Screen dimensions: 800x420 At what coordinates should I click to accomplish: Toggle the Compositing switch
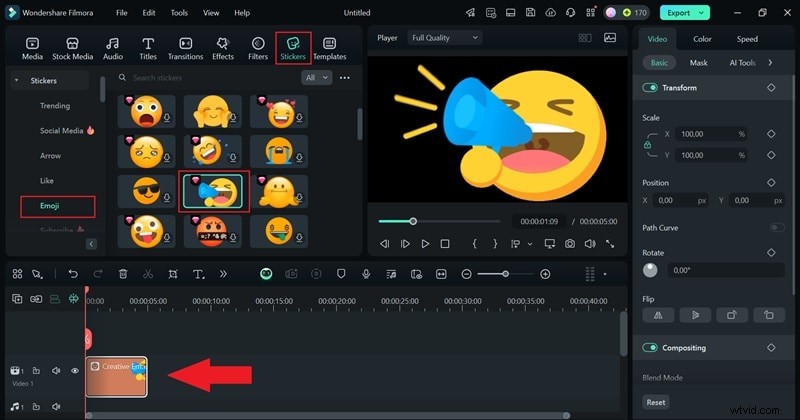click(x=650, y=348)
